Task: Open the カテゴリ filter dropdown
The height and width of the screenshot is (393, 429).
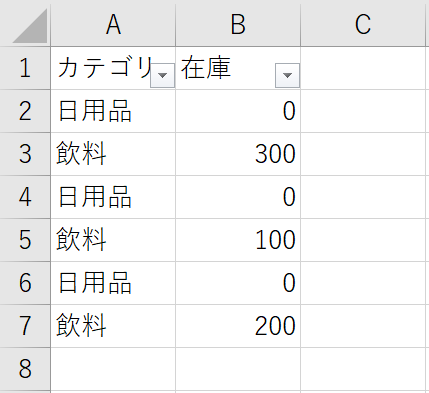Action: click(162, 75)
